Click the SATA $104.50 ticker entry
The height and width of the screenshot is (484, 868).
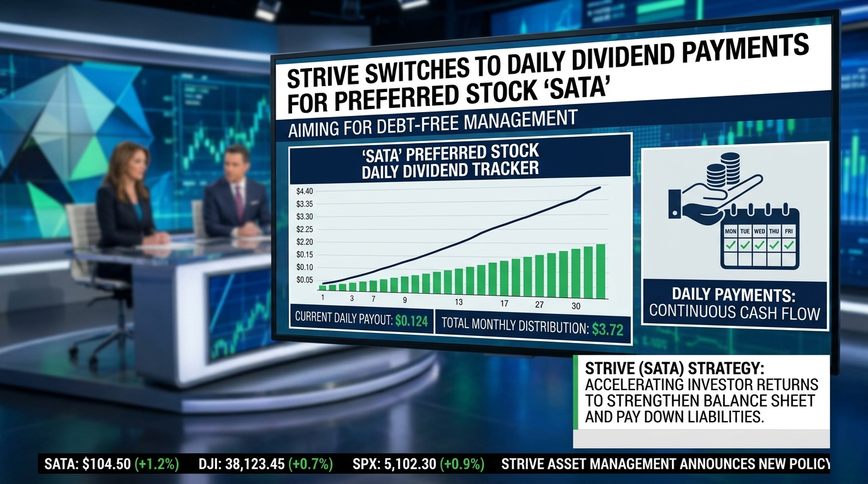tap(112, 464)
